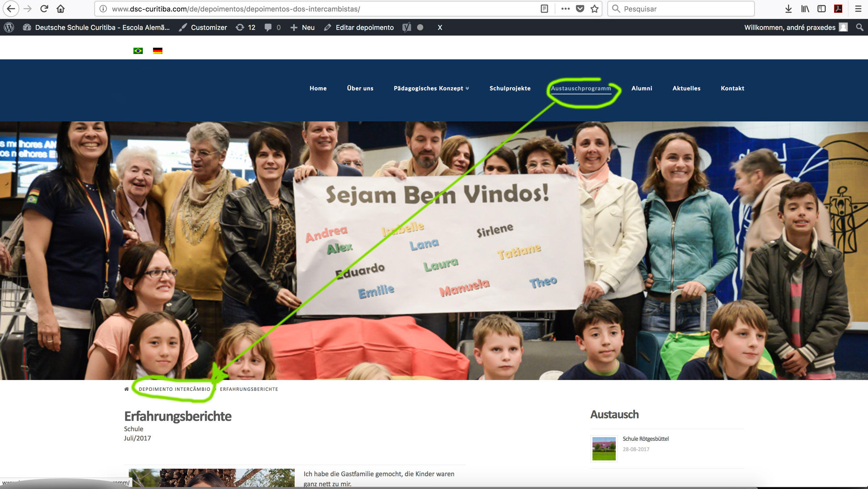Click the Depoimento Intercâmbio breadcrumb link
This screenshot has height=489, width=868.
point(174,389)
